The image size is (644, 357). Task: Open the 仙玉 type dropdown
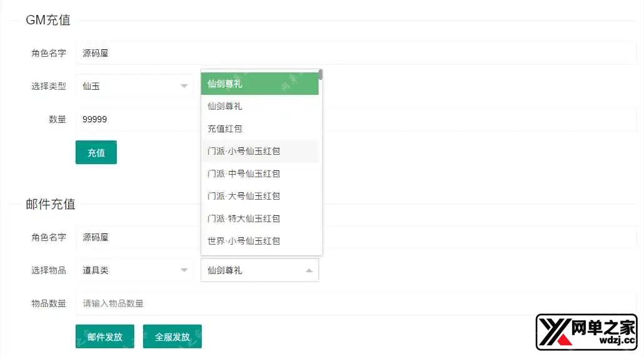coord(134,86)
